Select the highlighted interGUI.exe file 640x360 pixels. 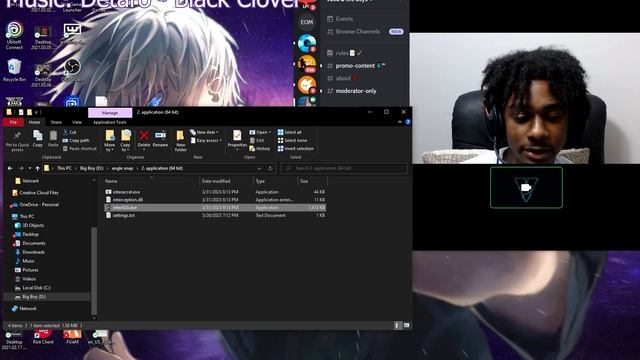coord(215,208)
